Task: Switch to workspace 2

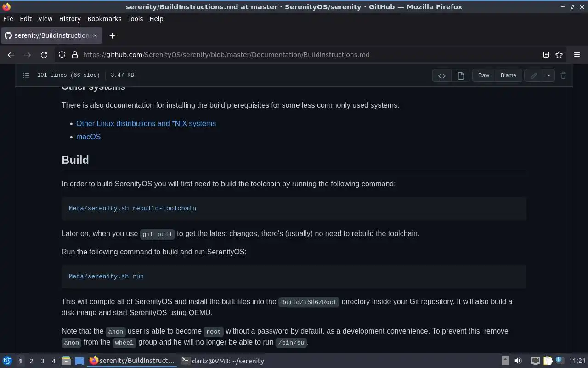Action: (x=31, y=361)
